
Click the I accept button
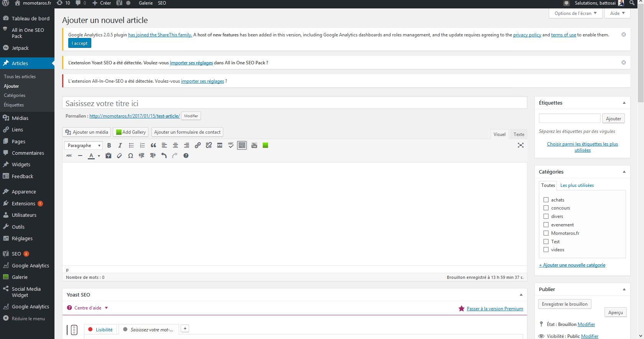(x=80, y=43)
